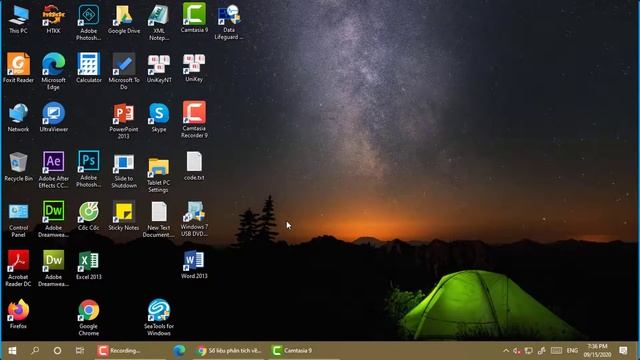Open the Windows Start menu
This screenshot has height=360, width=640.
12,351
